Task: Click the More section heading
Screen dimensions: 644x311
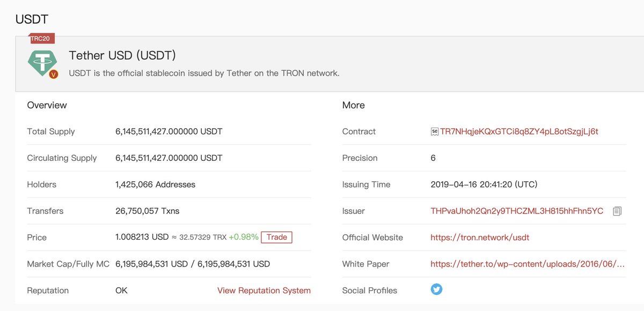Action: (354, 105)
